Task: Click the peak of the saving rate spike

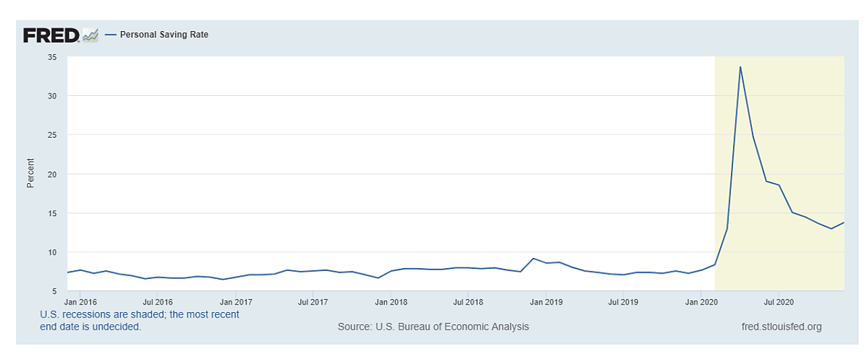Action: tap(740, 67)
